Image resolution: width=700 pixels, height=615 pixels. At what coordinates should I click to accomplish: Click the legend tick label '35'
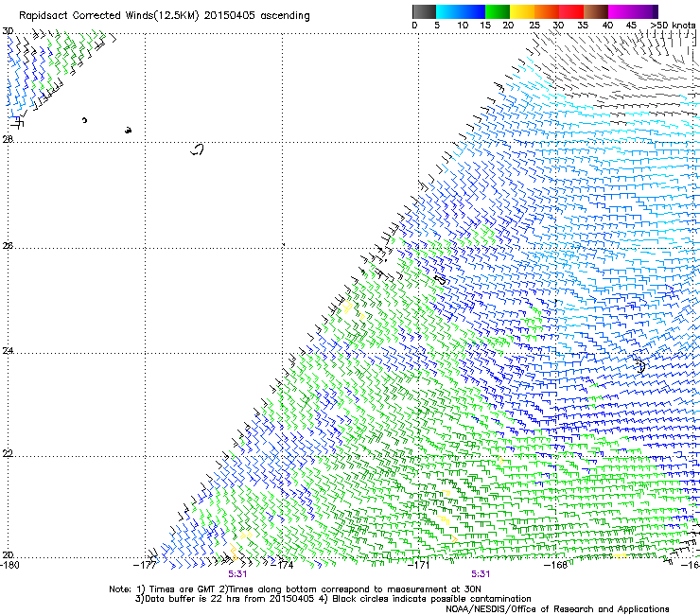pyautogui.click(x=583, y=26)
